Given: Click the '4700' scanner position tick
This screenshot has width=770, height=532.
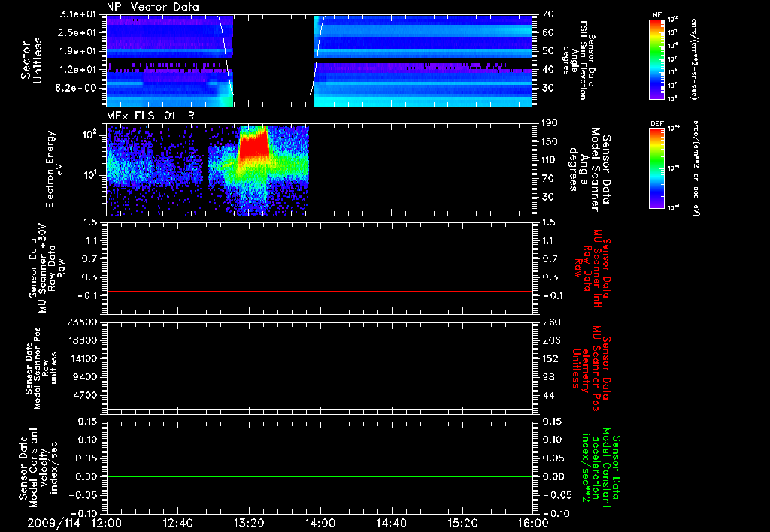Looking at the screenshot, I should (x=84, y=395).
